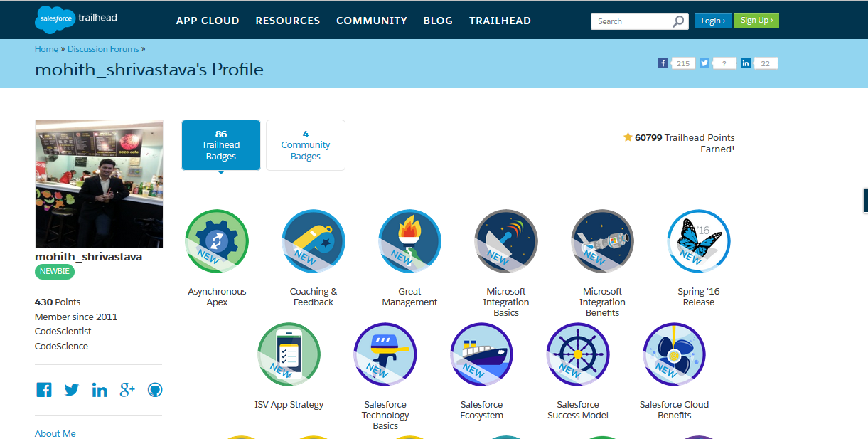Open the Google Plus profile icon
The width and height of the screenshot is (868, 439).
coord(127,390)
